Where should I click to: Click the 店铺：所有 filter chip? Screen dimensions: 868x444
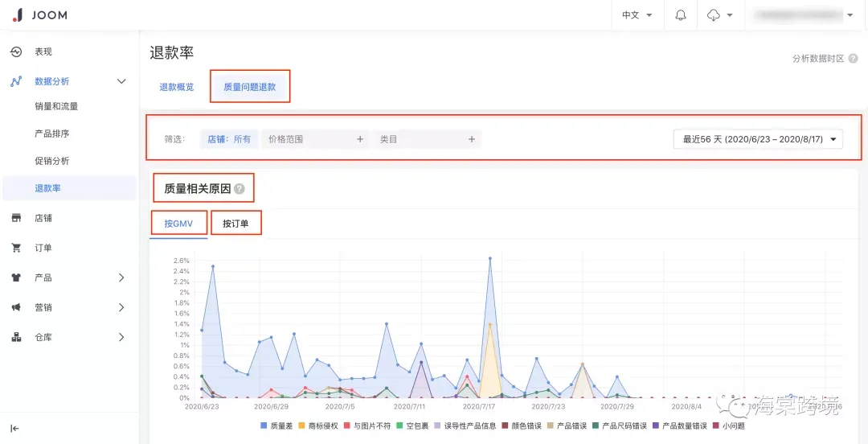pos(229,140)
